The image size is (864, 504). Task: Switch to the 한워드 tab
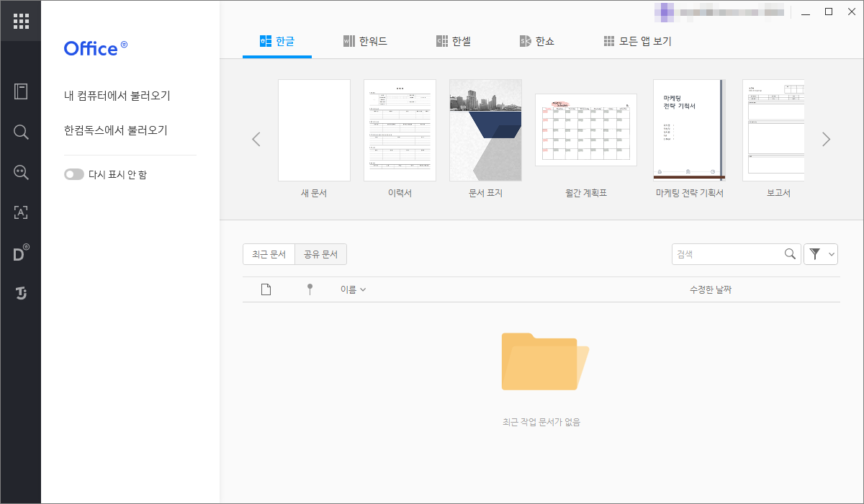click(365, 41)
